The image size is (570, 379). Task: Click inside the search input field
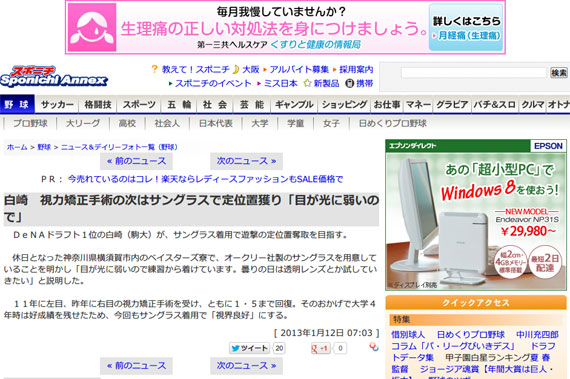[474, 73]
